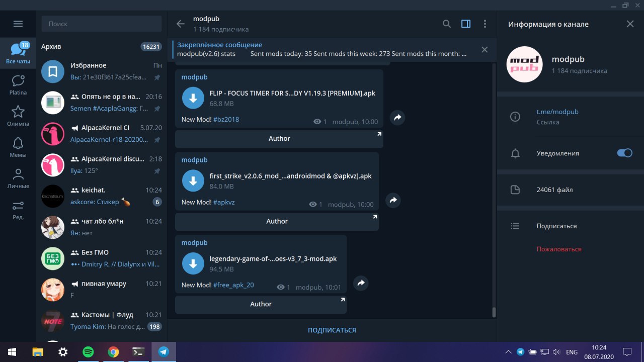Download FLIP - FOCUS TIMER apk file

(x=193, y=98)
